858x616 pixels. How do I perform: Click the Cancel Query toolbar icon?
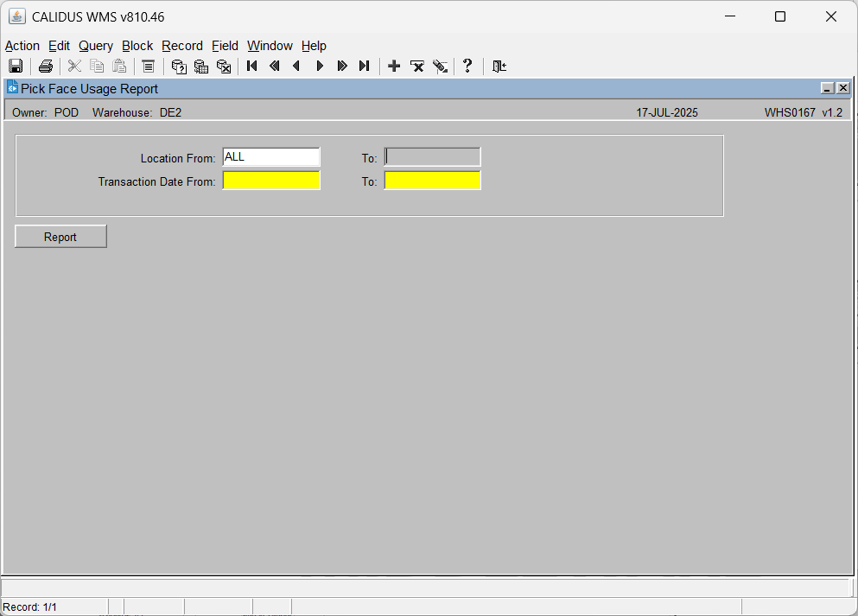[x=224, y=67]
